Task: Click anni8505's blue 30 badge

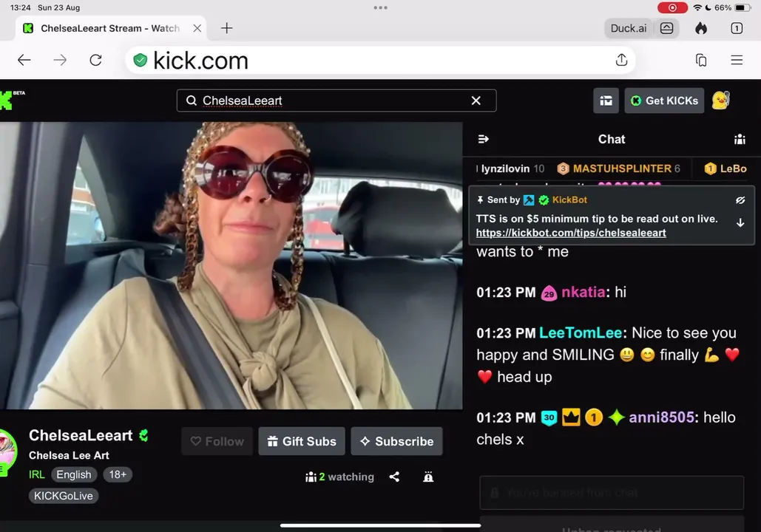Action: click(x=549, y=417)
